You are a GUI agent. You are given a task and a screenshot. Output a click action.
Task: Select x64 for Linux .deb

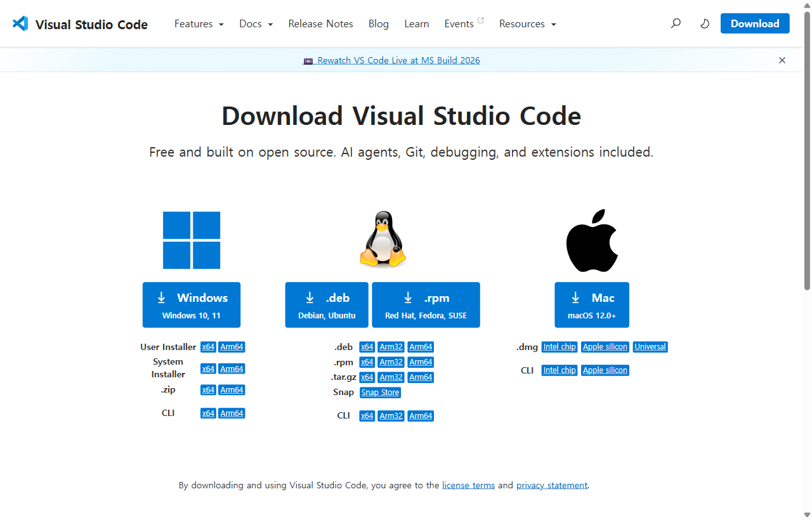point(367,347)
